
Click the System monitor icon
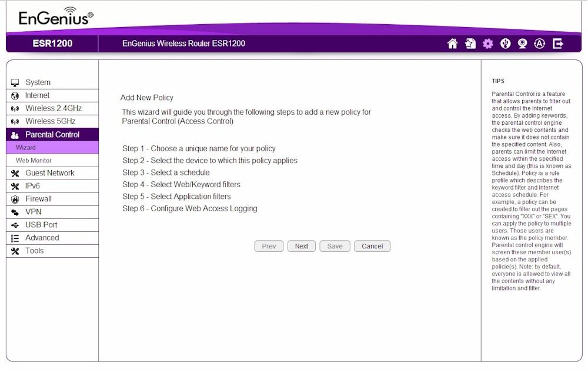[15, 82]
